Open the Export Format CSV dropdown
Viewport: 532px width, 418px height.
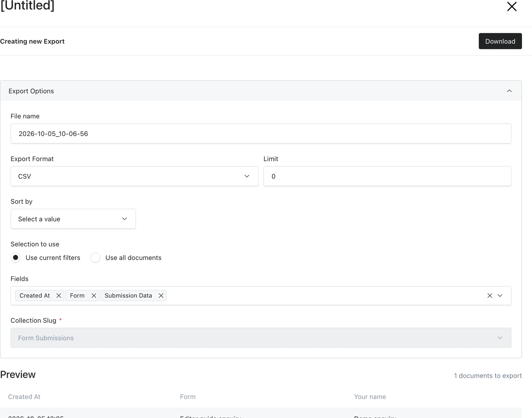point(134,176)
